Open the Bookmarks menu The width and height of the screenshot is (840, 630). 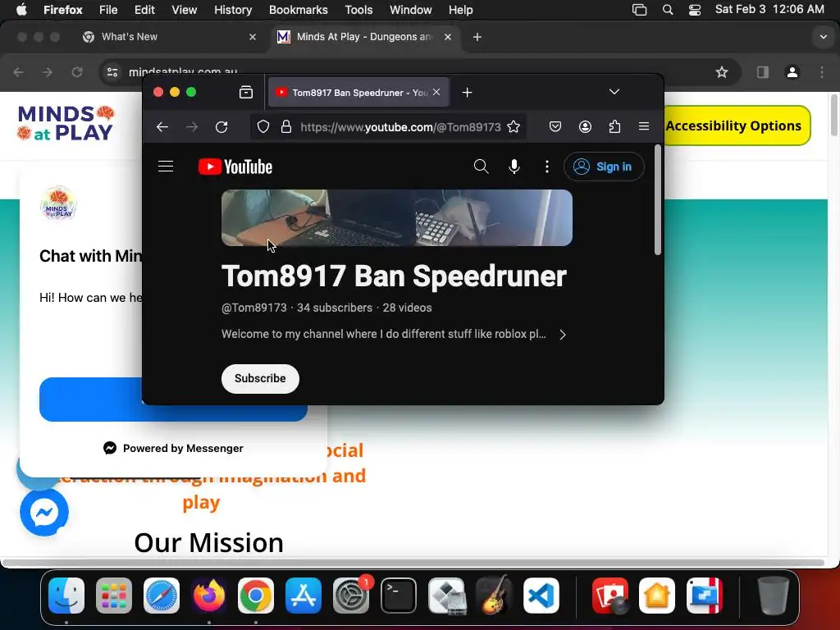(x=299, y=10)
